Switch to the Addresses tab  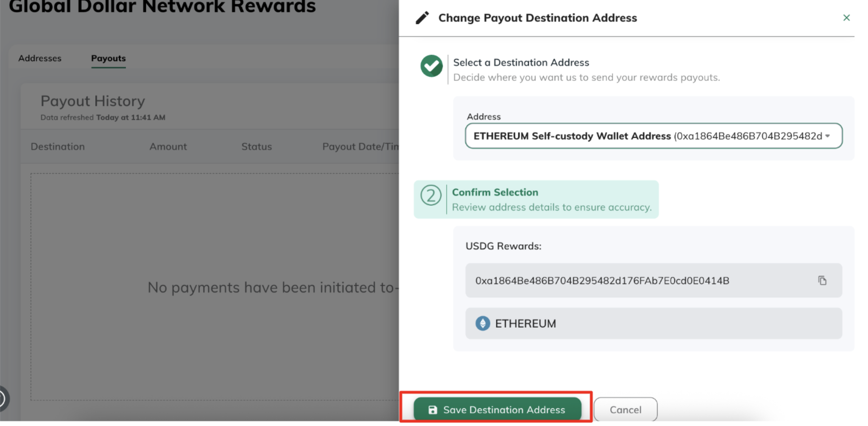40,58
